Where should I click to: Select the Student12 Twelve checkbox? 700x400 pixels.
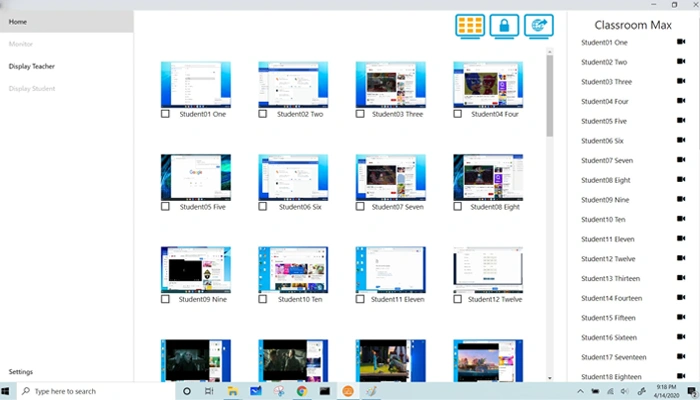point(458,299)
